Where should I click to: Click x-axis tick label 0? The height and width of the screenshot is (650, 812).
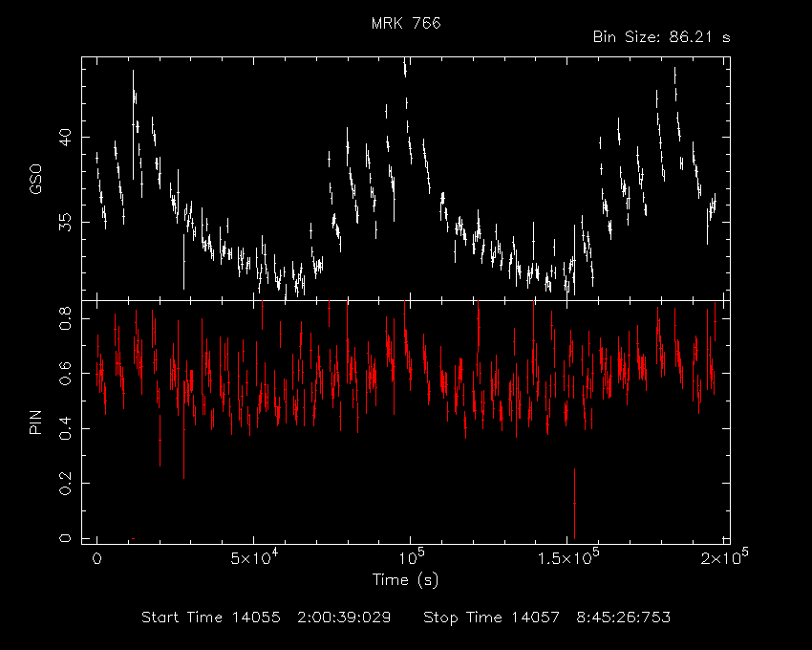point(96,559)
